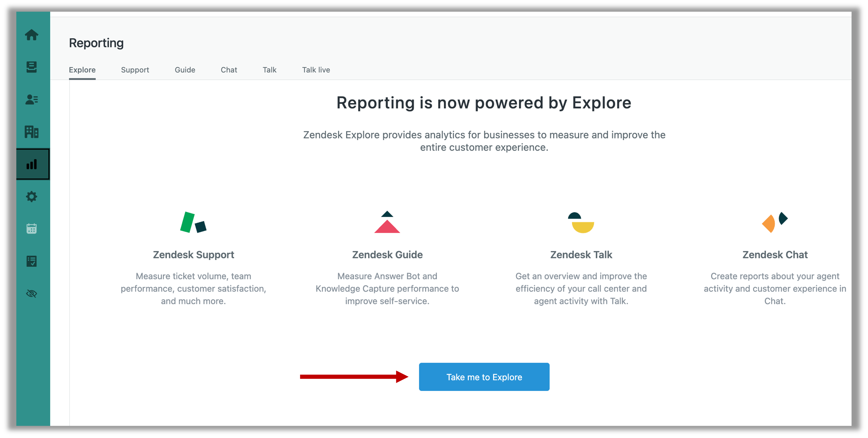Click the Take me to Explore button
The image size is (868, 438).
click(x=484, y=377)
